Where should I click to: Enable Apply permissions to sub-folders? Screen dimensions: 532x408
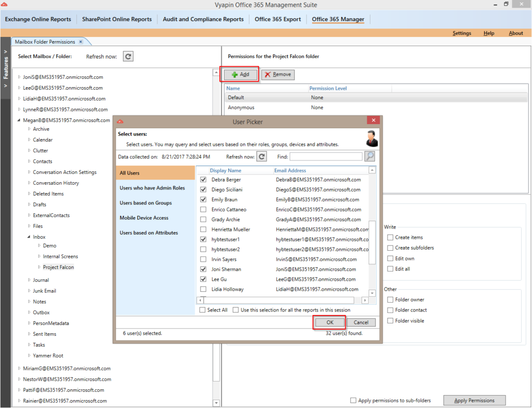point(353,400)
